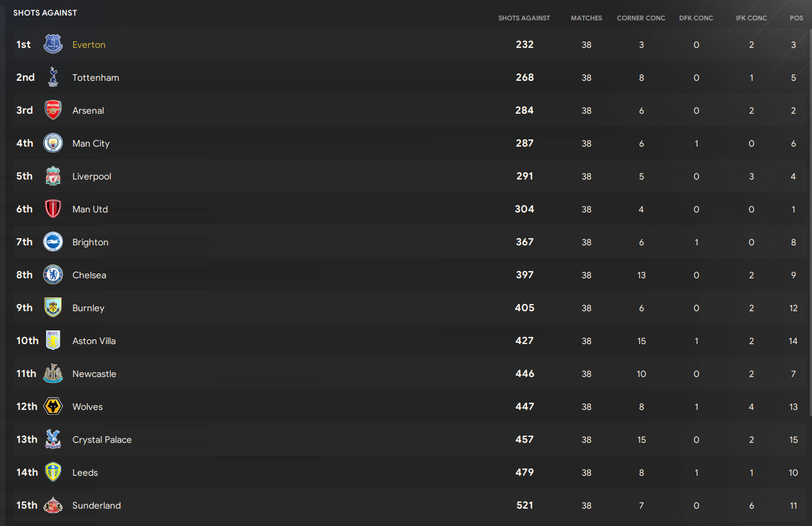
Task: Click the Sunderland club badge
Action: point(53,505)
